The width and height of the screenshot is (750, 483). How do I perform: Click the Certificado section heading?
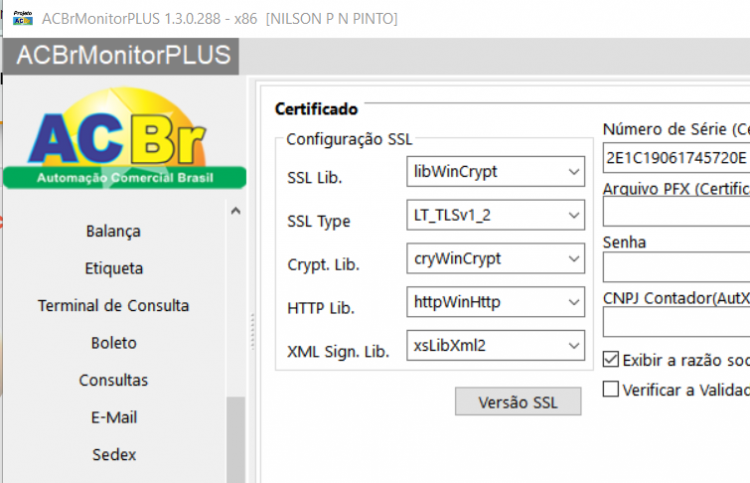[x=316, y=109]
